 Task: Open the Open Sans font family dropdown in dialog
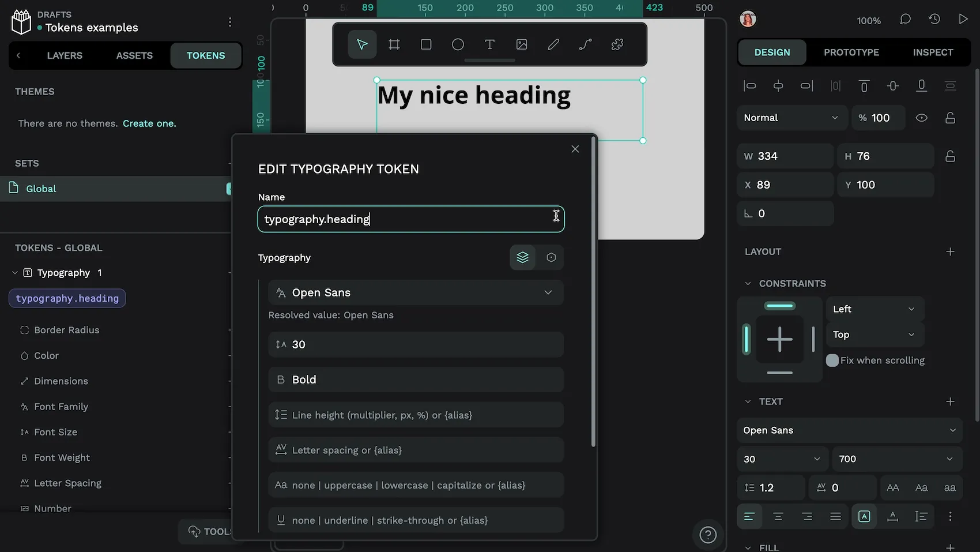pos(416,292)
